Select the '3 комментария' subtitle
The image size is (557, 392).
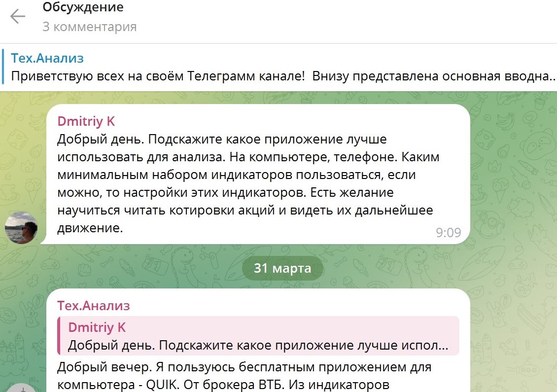tap(90, 27)
